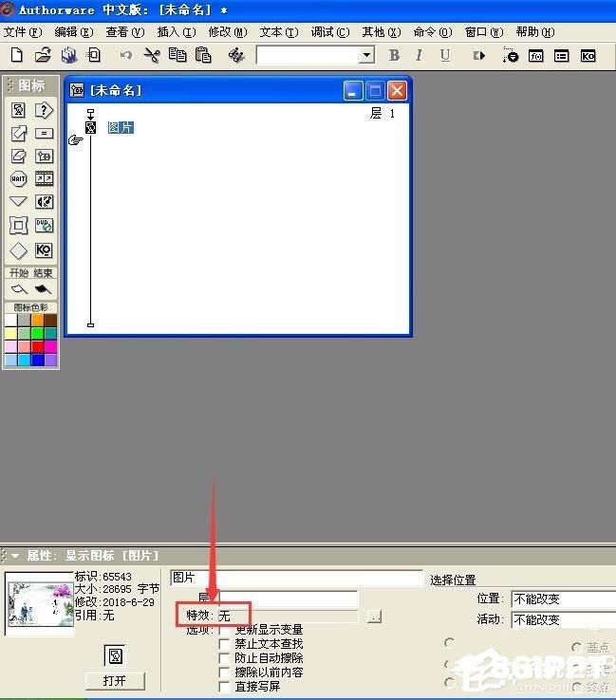Select the Display icon in palette
Image resolution: width=616 pixels, height=700 pixels.
[18, 110]
